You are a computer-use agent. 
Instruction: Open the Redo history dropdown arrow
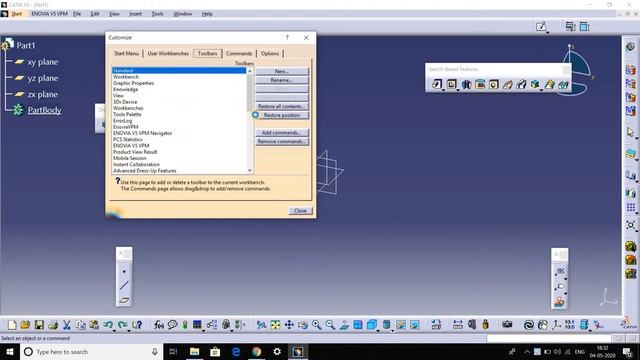click(x=128, y=330)
